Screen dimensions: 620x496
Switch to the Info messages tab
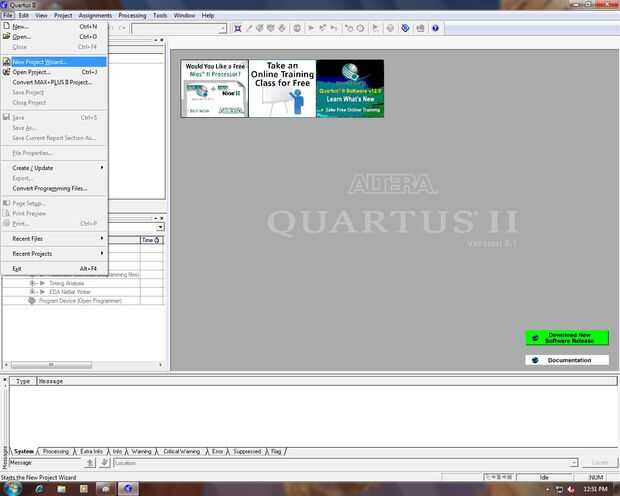point(117,451)
